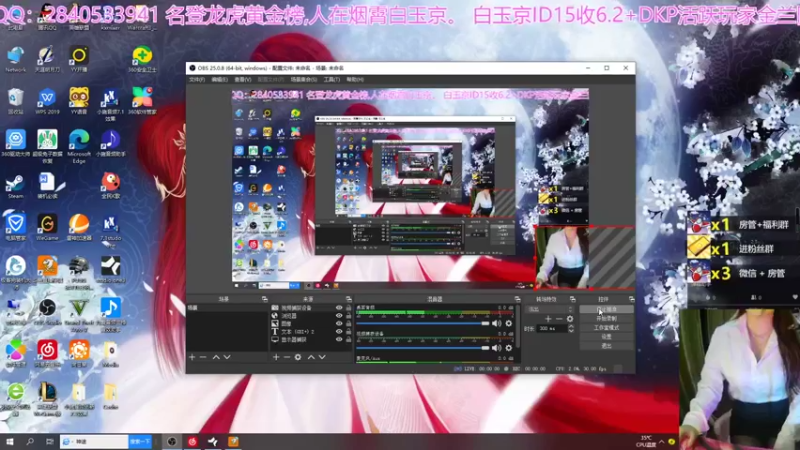The height and width of the screenshot is (450, 800).
Task: Toggle visibility of 文本 (GDI+) 2 source
Action: (339, 332)
